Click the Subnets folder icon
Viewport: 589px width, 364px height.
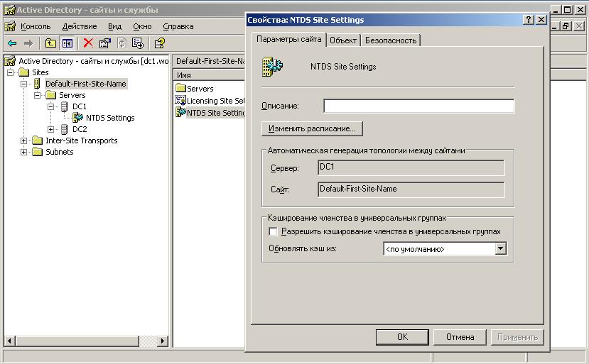click(x=37, y=152)
